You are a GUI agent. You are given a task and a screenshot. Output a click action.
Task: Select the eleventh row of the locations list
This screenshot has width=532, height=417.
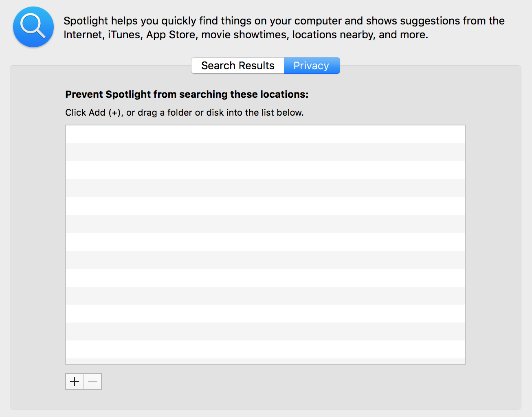[x=265, y=314]
